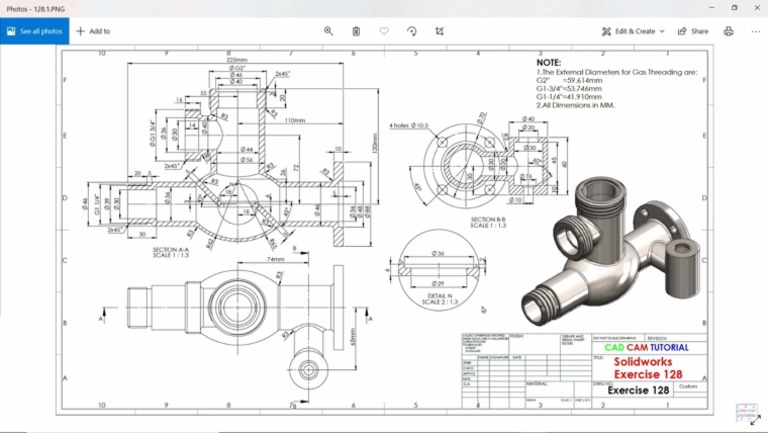This screenshot has width=768, height=433.
Task: Click the 'SECTION A-A' label
Action: pos(170,250)
